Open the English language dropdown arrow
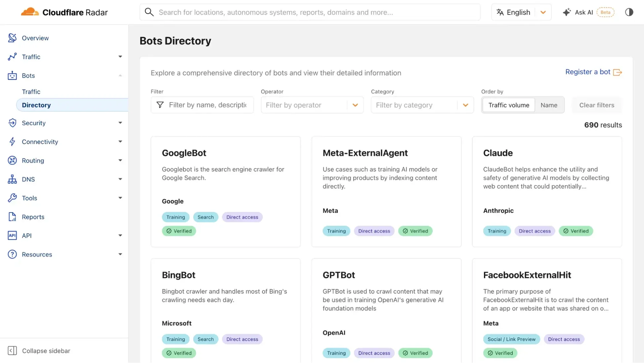644x363 pixels. tap(543, 12)
